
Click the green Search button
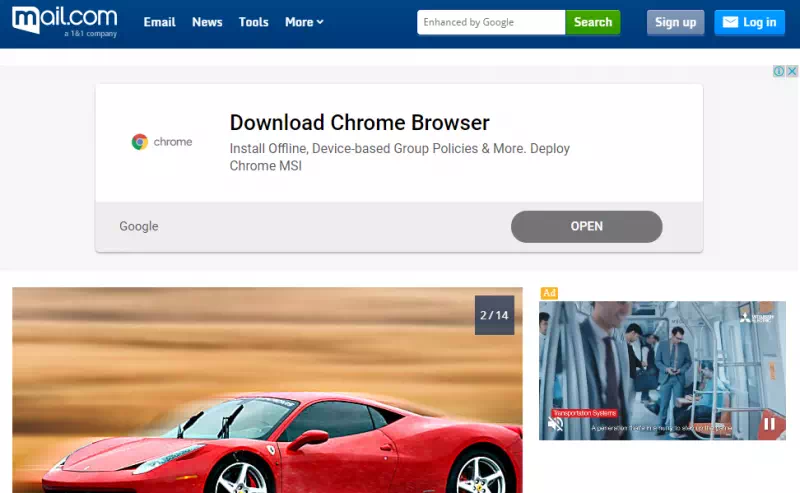point(593,22)
